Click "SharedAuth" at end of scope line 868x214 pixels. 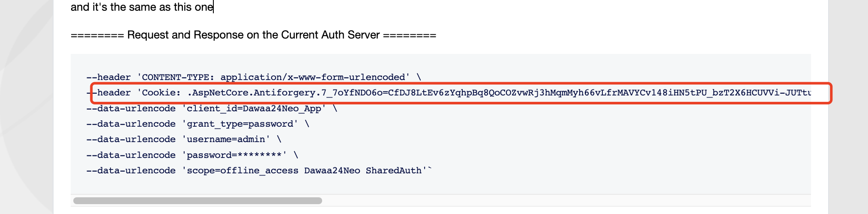(393, 171)
